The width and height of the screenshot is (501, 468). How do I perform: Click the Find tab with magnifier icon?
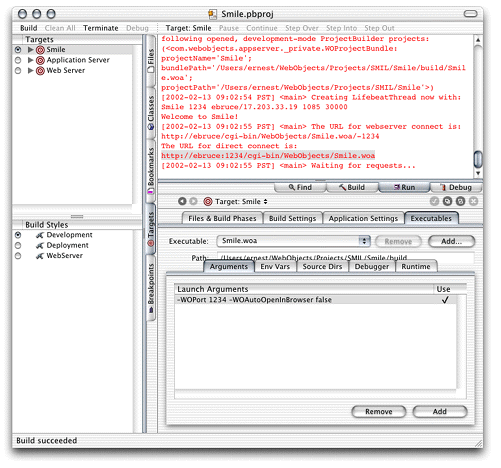tap(300, 187)
